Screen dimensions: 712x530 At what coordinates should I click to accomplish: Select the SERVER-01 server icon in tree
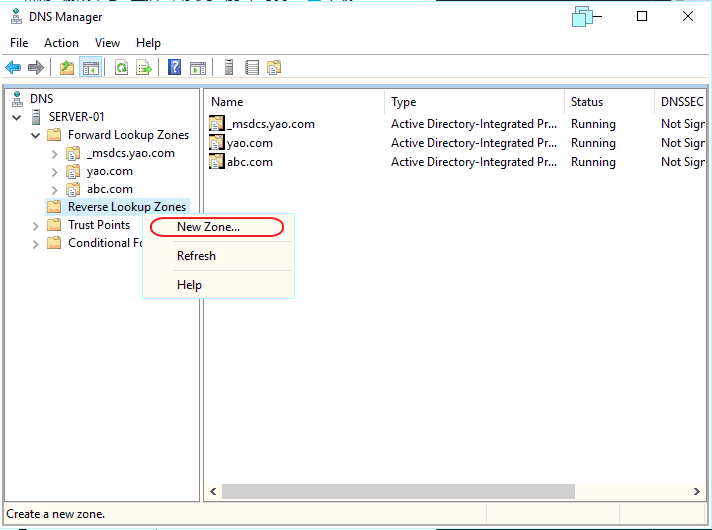(36, 117)
